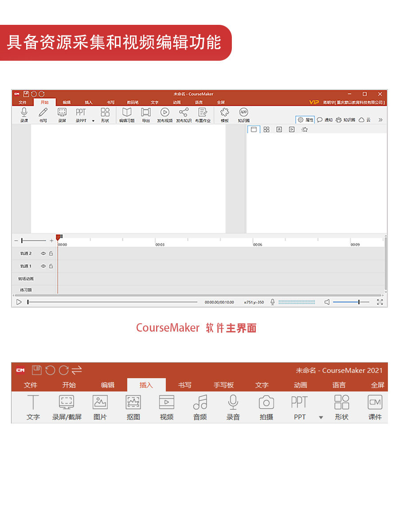Click redo arrow in CourseMaker 2021 title bar
Screen dimensions: 399x532
point(64,370)
